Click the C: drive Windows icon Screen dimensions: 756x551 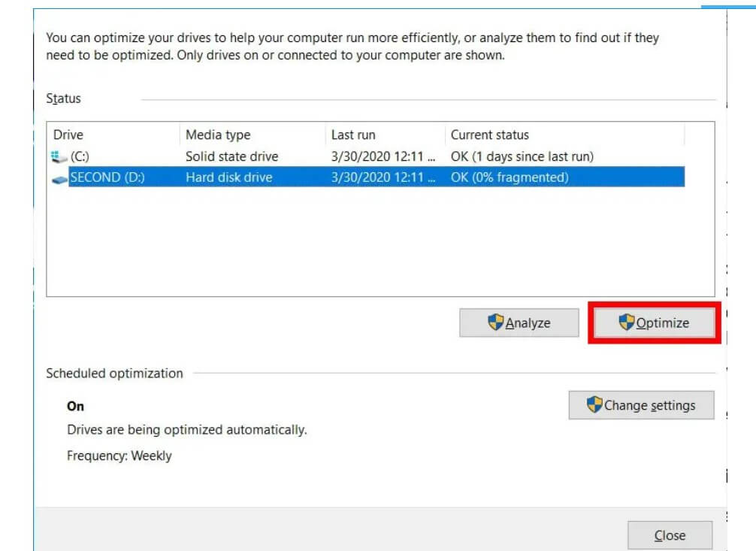(59, 157)
